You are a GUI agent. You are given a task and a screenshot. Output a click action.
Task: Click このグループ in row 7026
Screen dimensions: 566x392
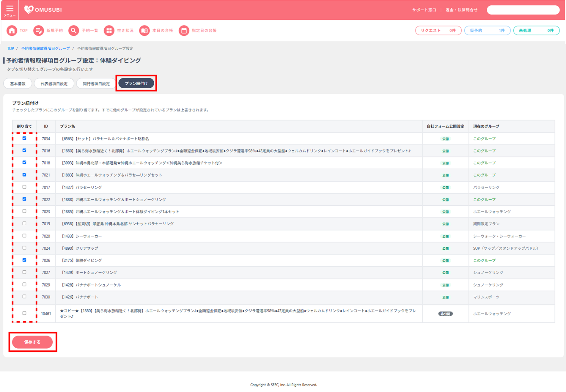pos(485,260)
